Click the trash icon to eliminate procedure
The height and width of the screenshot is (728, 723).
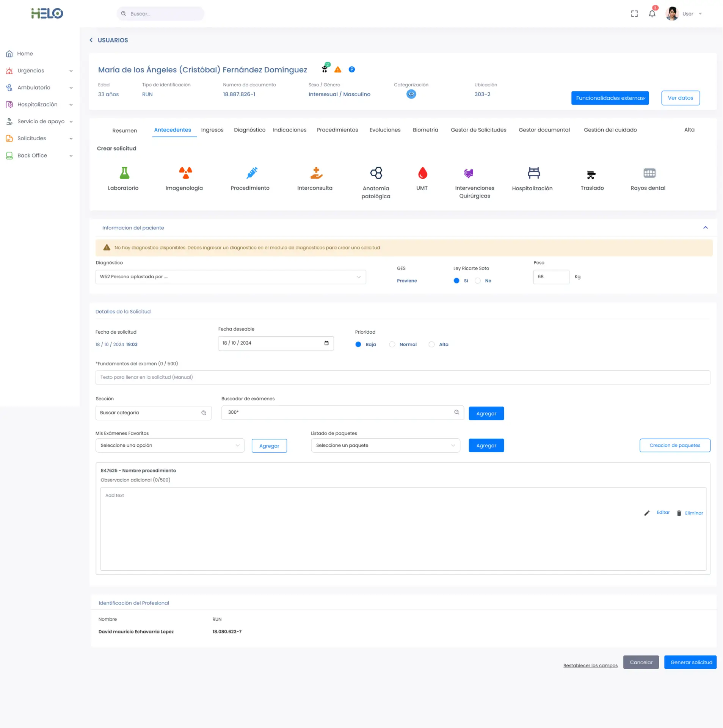click(679, 513)
